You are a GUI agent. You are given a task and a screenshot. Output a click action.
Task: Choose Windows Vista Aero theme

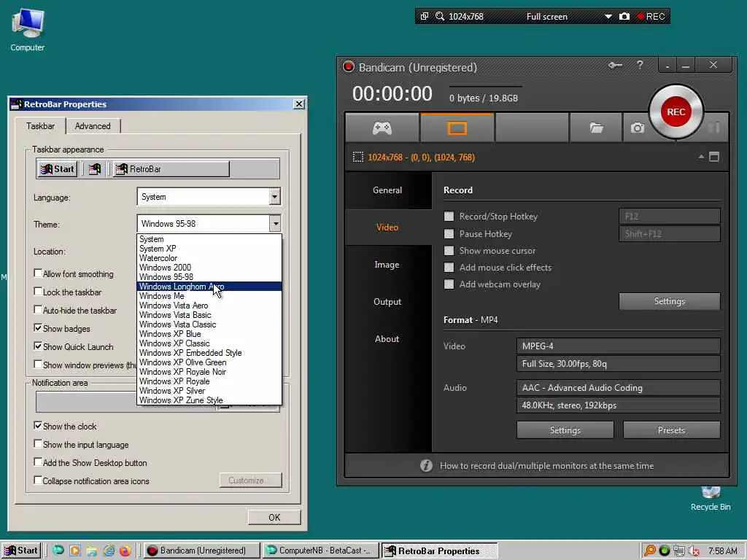point(209,306)
